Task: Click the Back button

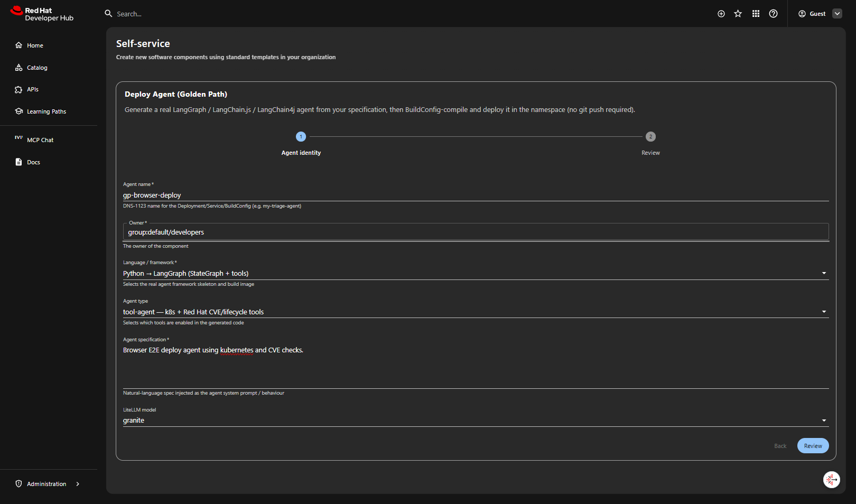Action: tap(780, 446)
